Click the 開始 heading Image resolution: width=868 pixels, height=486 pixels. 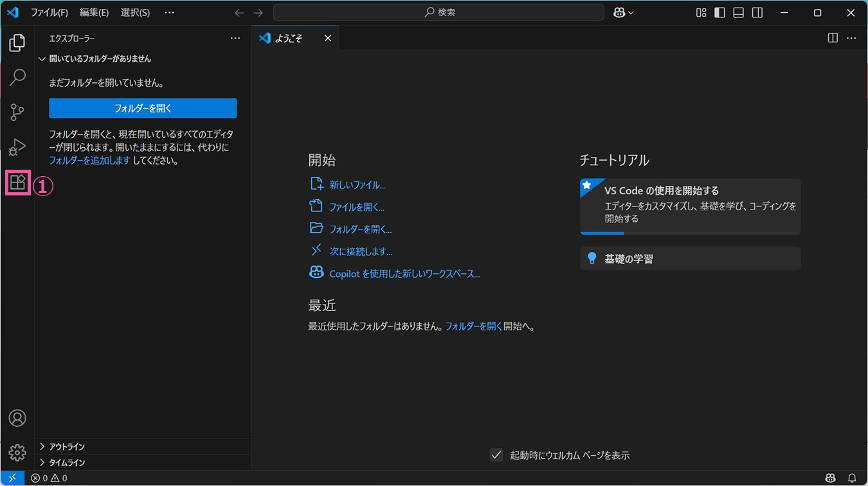[322, 161]
